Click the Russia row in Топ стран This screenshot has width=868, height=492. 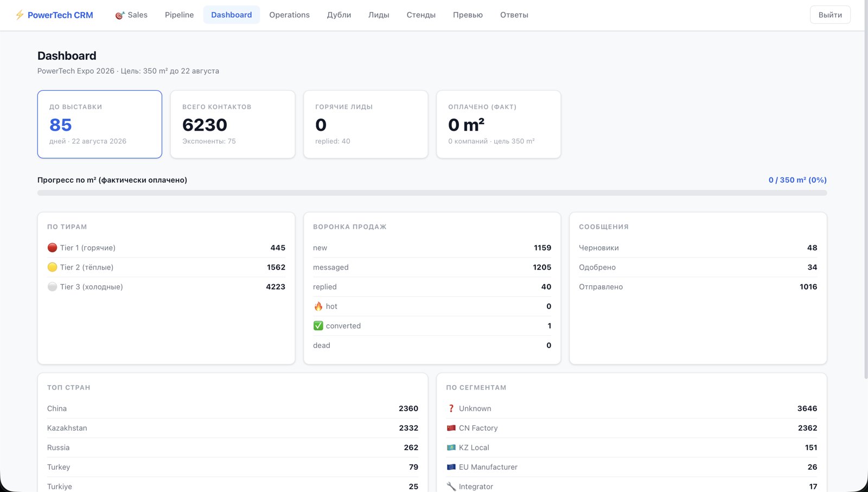point(233,448)
